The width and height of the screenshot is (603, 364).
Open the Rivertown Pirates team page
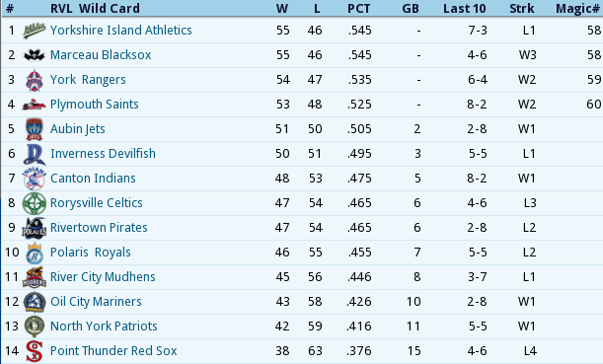pyautogui.click(x=99, y=228)
